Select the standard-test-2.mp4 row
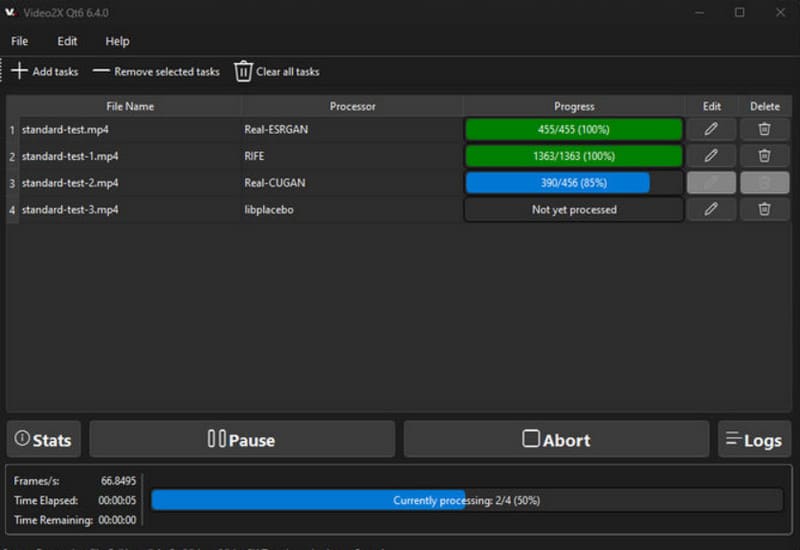Image resolution: width=800 pixels, height=550 pixels. point(70,183)
